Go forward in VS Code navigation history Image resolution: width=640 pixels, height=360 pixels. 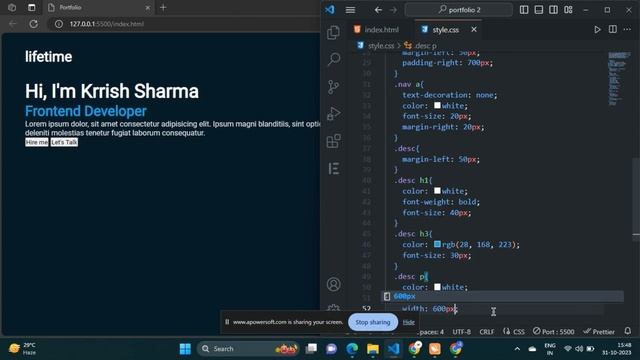click(393, 10)
